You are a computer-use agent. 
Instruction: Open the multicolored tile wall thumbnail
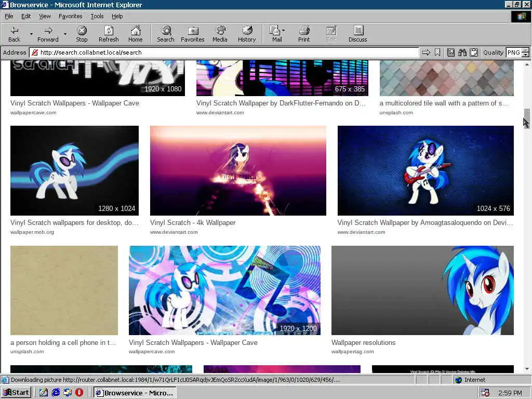tap(446, 78)
